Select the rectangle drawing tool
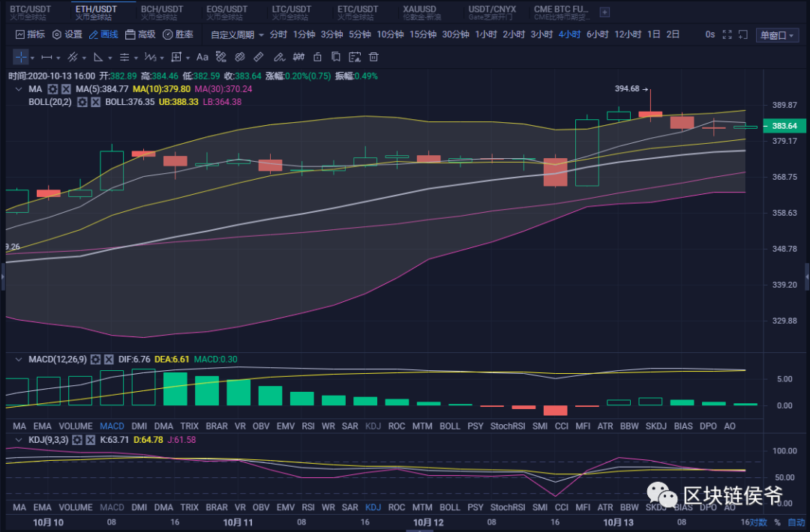The image size is (810, 532). [x=175, y=57]
